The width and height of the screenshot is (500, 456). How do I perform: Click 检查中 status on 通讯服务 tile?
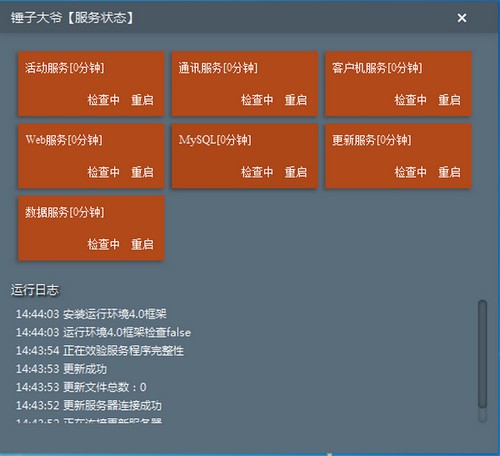click(x=257, y=100)
